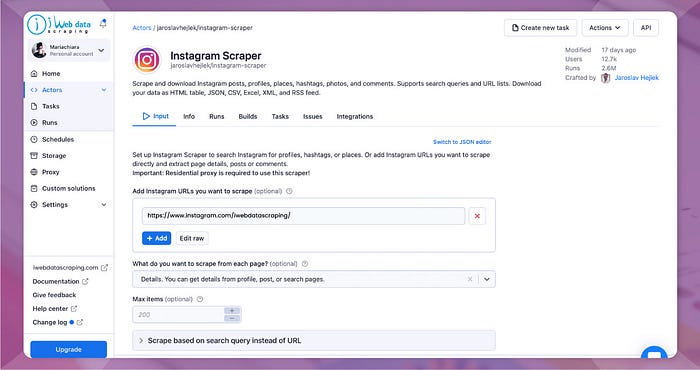Switch to the Builds tab
Screen dimensions: 700x370
point(248,116)
